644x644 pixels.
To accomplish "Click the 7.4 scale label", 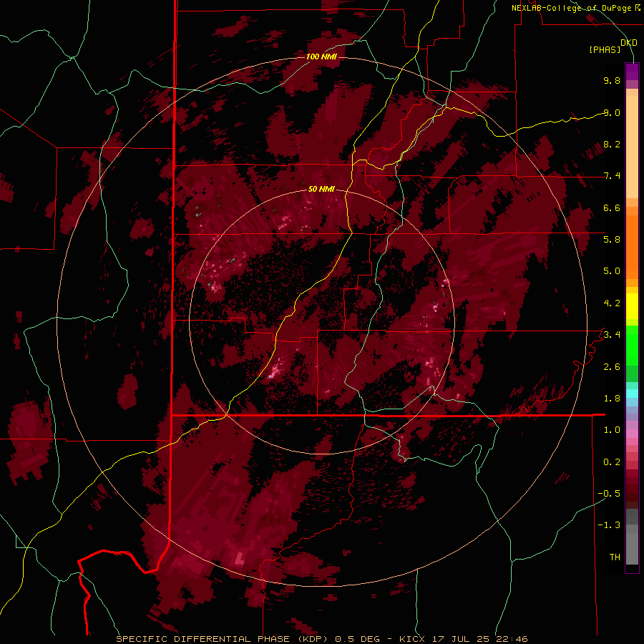I will coord(612,176).
